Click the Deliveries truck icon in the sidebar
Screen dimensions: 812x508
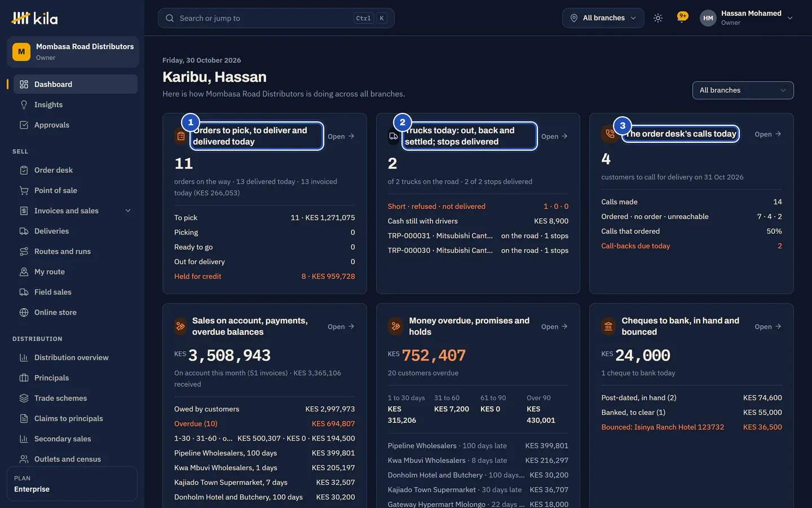(24, 231)
